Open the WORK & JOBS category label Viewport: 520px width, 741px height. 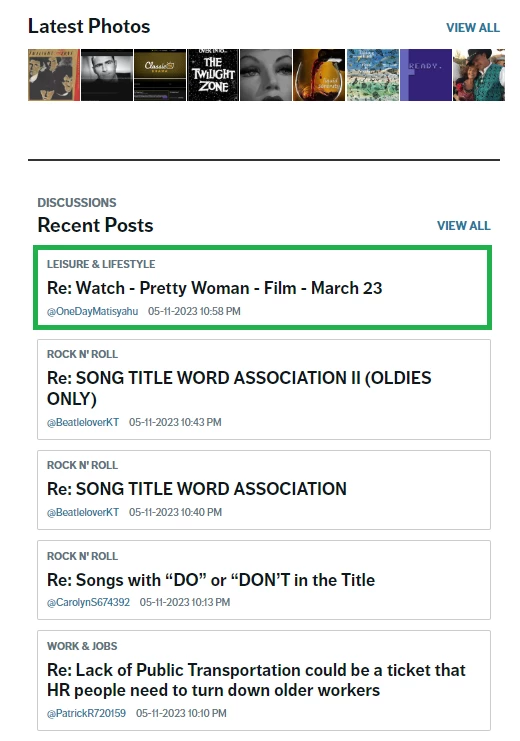click(82, 646)
